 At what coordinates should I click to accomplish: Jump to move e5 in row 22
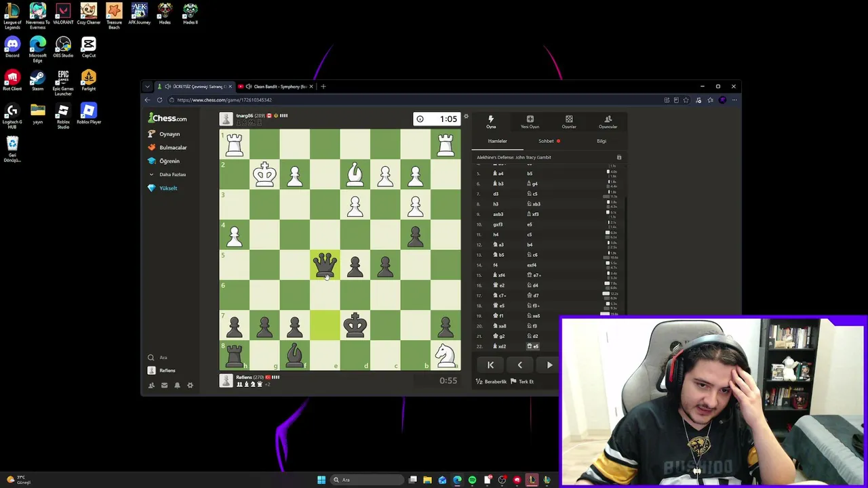pos(534,346)
